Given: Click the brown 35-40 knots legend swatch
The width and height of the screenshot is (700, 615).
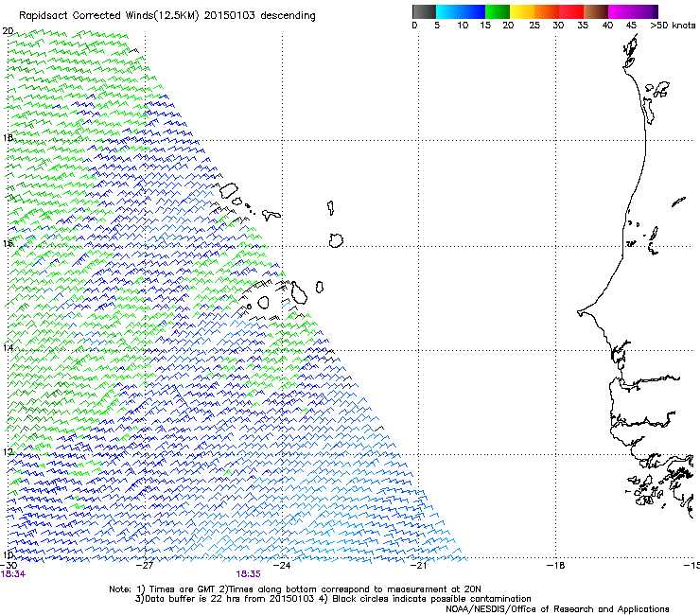Looking at the screenshot, I should pyautogui.click(x=596, y=11).
